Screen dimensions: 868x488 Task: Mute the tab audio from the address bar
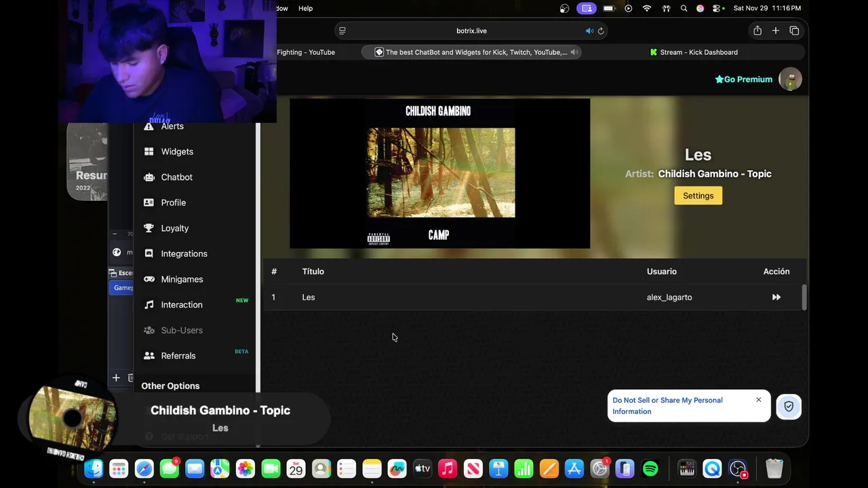coord(589,30)
